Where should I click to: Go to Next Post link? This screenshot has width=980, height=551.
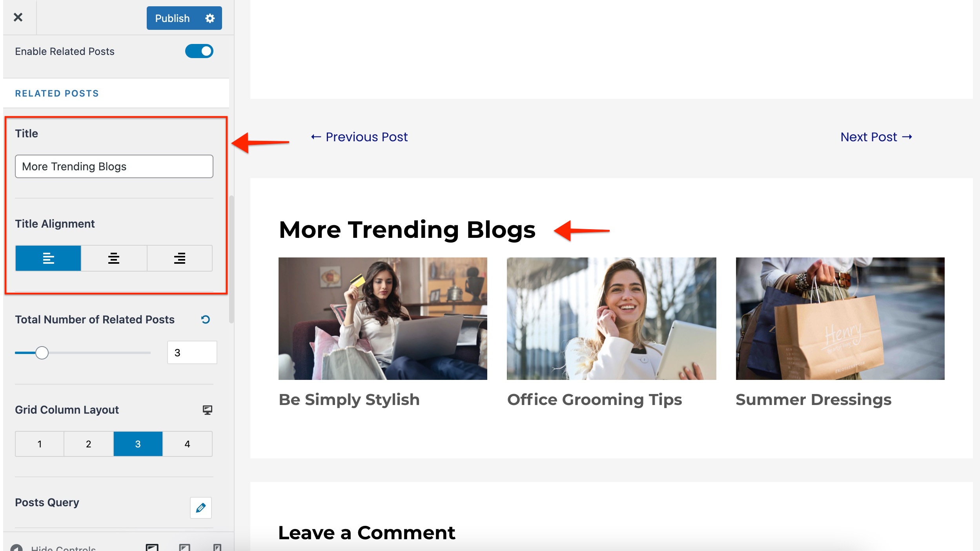[x=876, y=137]
